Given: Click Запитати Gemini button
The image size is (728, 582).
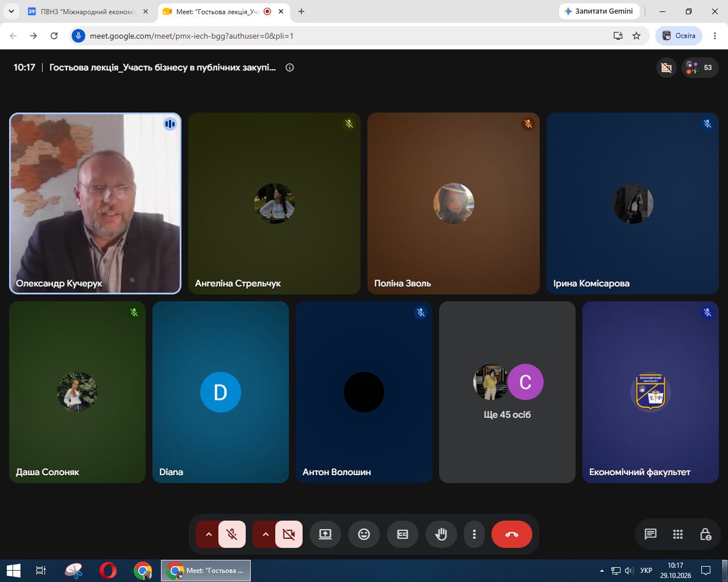Looking at the screenshot, I should tap(599, 11).
